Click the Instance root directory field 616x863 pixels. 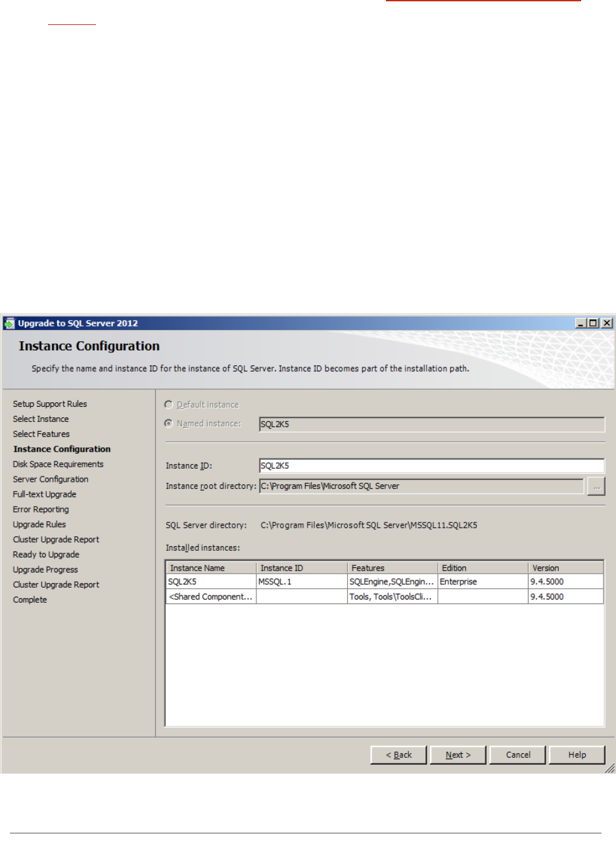421,486
